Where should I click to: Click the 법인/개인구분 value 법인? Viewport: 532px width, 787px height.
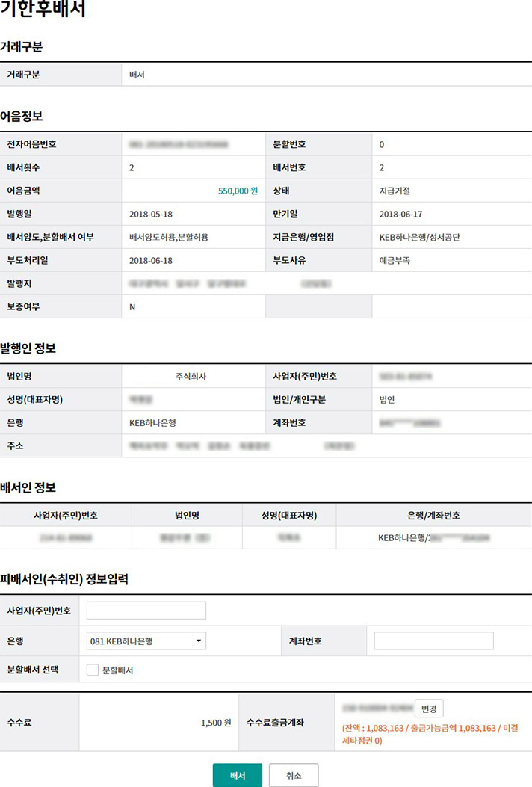(387, 399)
